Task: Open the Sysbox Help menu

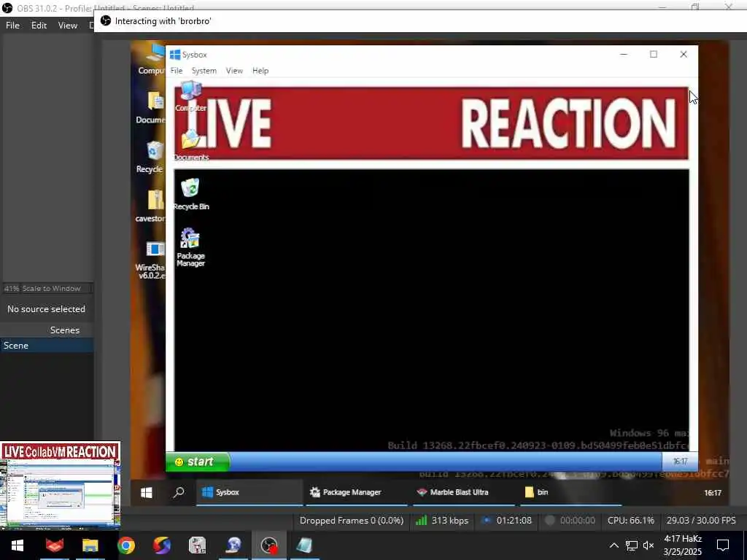Action: click(260, 71)
